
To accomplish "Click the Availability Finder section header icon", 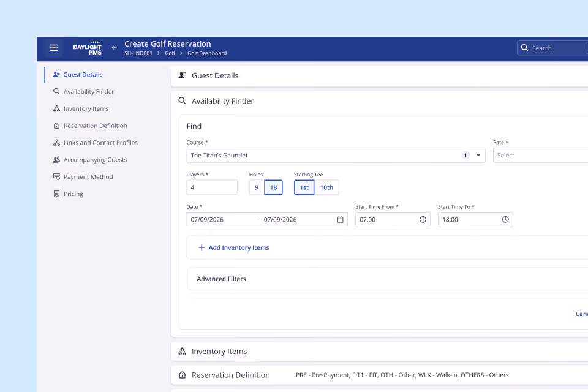I will coord(182,101).
